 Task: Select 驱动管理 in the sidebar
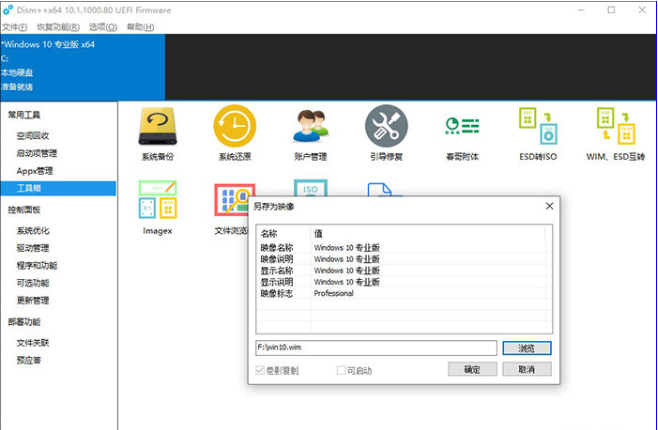coord(33,248)
